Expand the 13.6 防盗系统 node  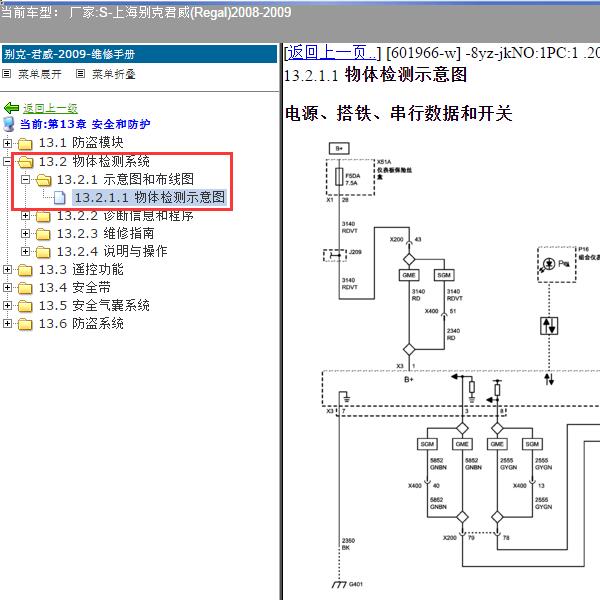[7, 323]
